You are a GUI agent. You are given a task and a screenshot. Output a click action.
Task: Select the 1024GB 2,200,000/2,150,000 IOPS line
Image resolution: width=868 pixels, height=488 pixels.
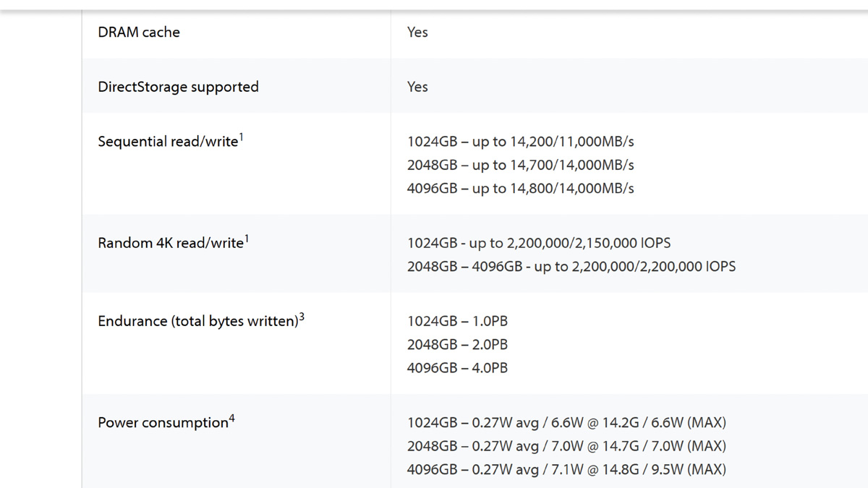pyautogui.click(x=534, y=243)
